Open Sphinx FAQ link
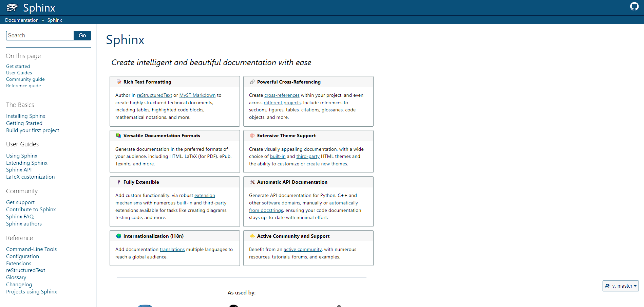 [20, 217]
